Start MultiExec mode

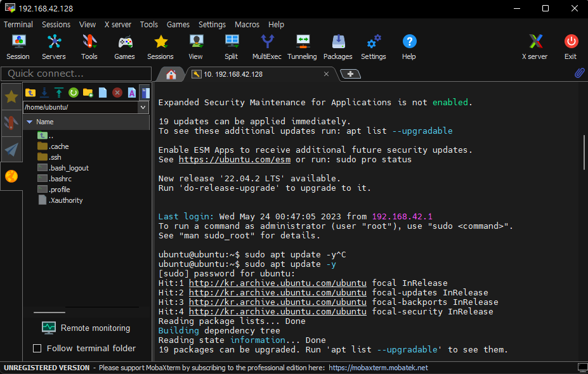[x=267, y=47]
